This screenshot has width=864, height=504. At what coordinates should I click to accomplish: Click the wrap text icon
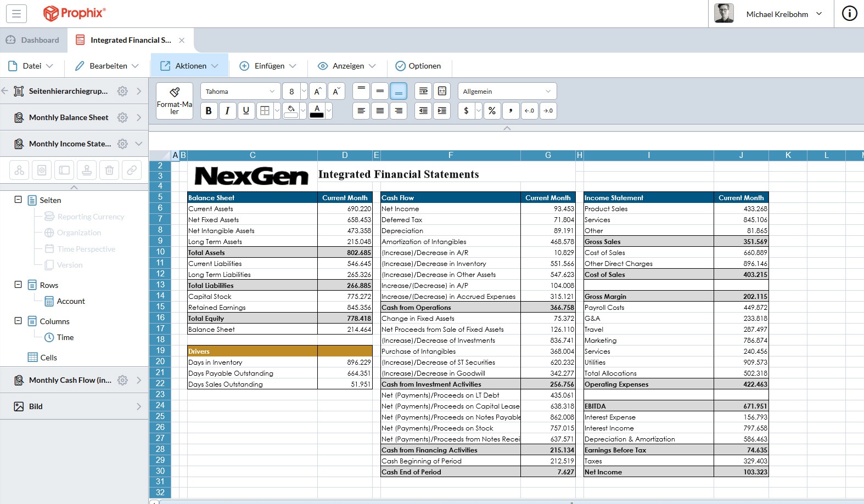423,92
